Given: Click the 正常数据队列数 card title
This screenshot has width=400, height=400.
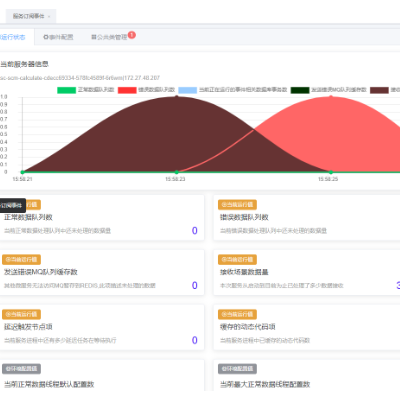Looking at the screenshot, I should [28, 217].
